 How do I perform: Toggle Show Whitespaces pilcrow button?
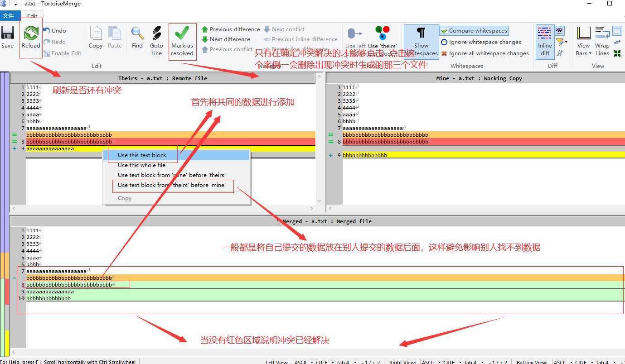[421, 41]
